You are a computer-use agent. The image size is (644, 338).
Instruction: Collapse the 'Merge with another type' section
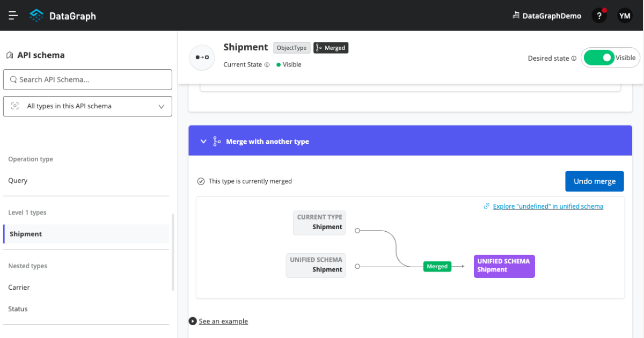[203, 141]
